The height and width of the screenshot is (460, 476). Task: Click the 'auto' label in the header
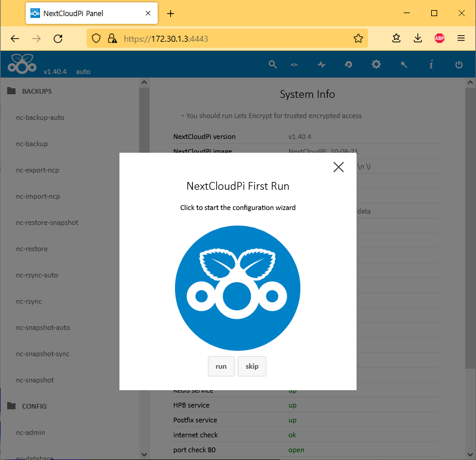coord(83,72)
